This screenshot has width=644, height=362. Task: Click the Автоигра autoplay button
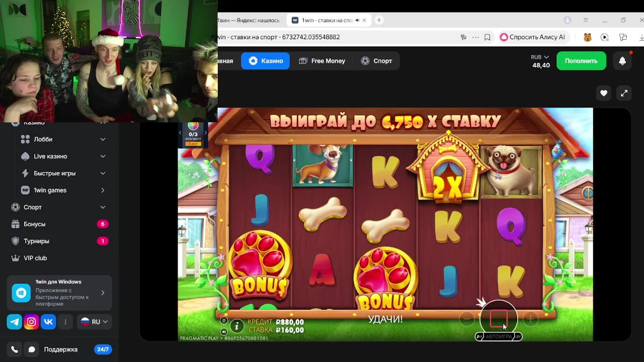tap(499, 336)
